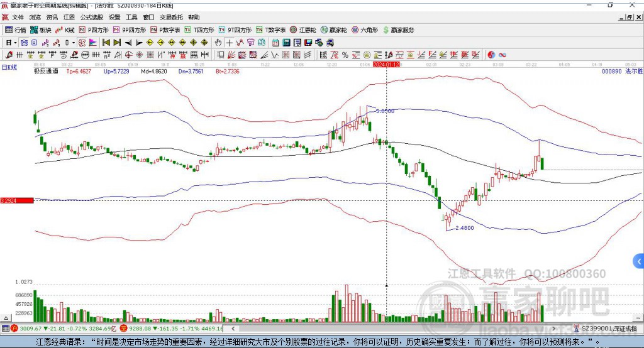Click the percent sign tool icon
Screen dimensions: 644x348
pyautogui.click(x=345, y=55)
